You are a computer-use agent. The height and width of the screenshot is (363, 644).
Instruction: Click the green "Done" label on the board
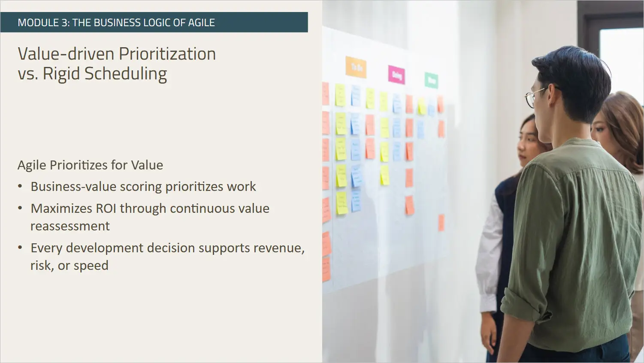coord(431,80)
